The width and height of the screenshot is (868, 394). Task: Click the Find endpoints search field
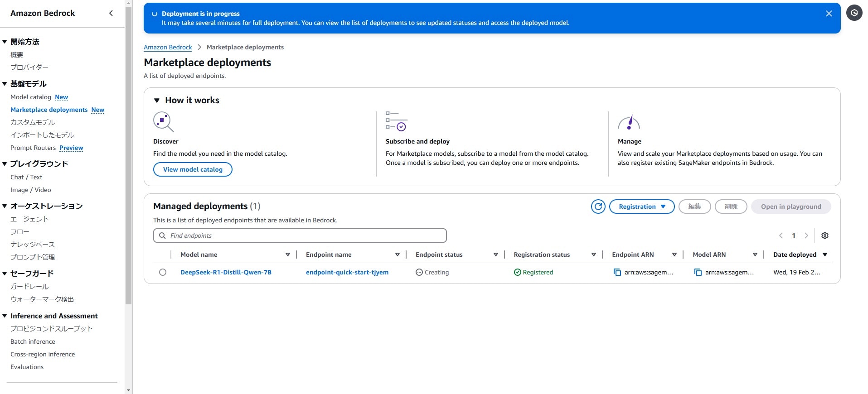[x=300, y=235]
